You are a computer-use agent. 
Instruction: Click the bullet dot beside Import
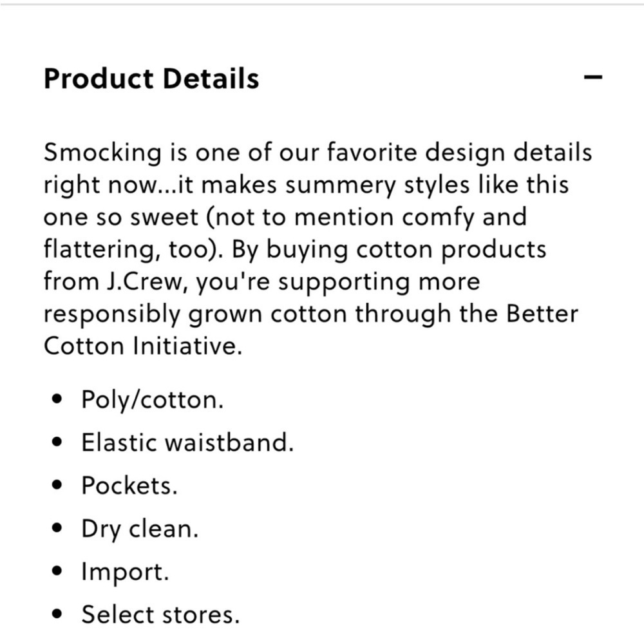point(57,571)
